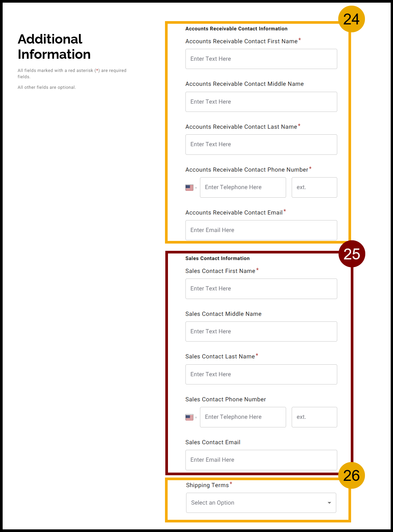Click the Accounts Receivable telephone number field

(243, 187)
